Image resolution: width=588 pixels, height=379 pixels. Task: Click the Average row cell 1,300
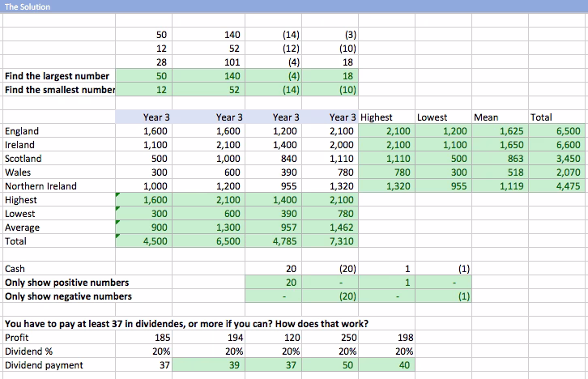pos(208,228)
